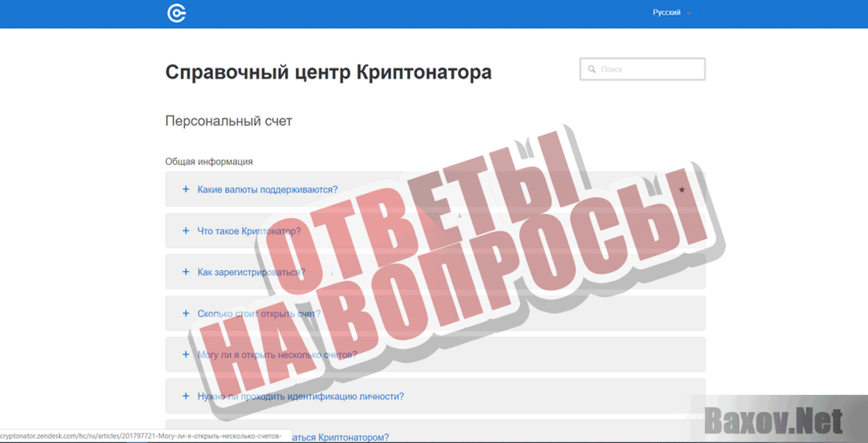Click the magnifier icon in search box
Image resolution: width=868 pixels, height=443 pixels.
[x=592, y=70]
